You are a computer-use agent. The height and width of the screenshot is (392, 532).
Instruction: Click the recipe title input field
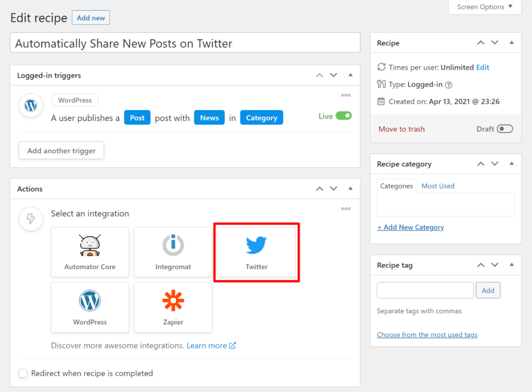(185, 43)
